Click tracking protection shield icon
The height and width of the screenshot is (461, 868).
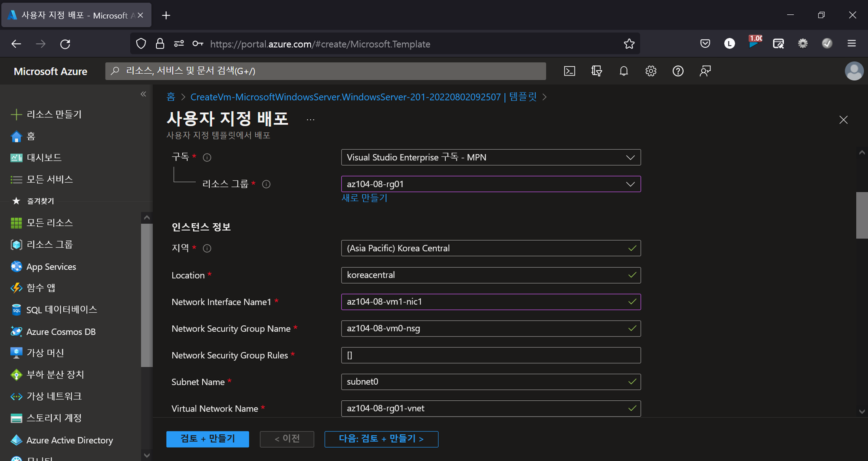pyautogui.click(x=141, y=44)
